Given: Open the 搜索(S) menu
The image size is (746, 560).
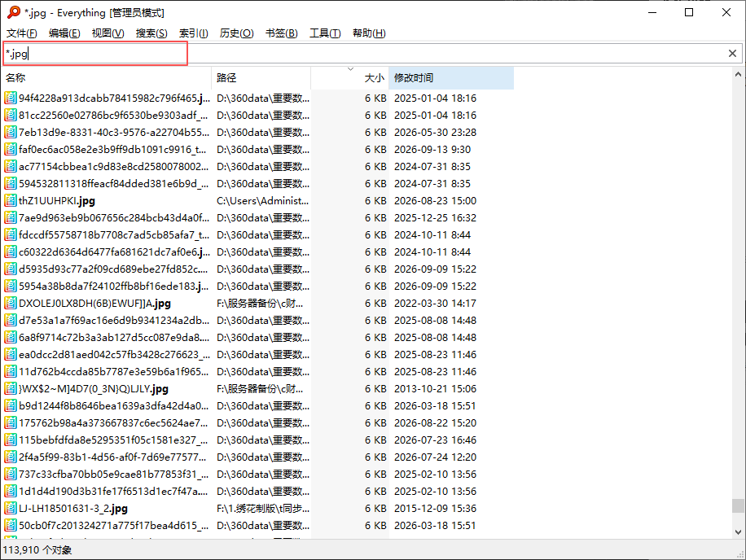Looking at the screenshot, I should click(x=151, y=33).
